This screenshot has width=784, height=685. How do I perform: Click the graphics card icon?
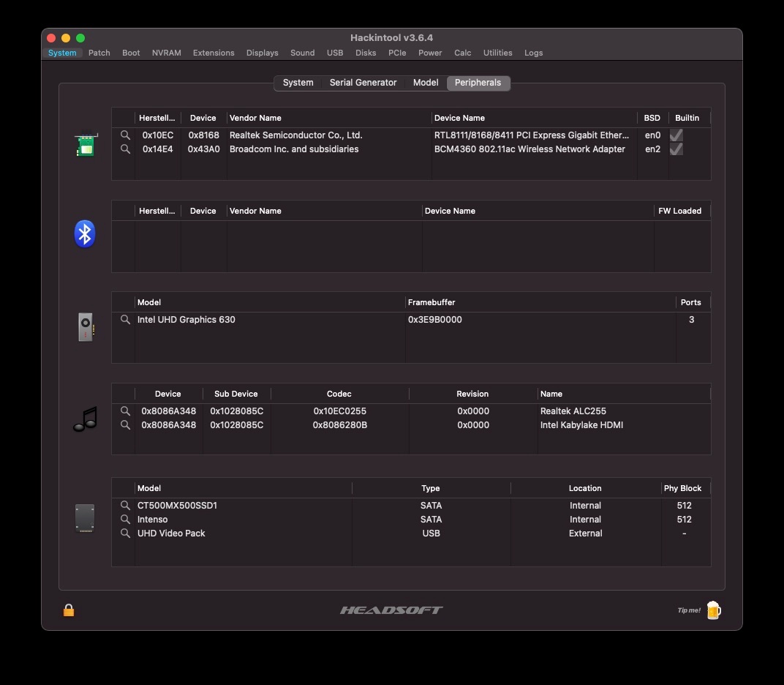pos(86,326)
